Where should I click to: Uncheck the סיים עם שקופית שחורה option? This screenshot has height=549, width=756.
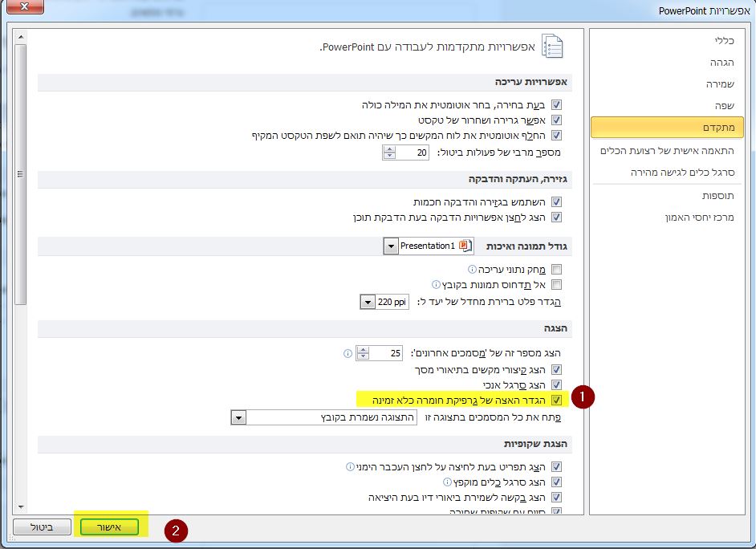point(557,510)
